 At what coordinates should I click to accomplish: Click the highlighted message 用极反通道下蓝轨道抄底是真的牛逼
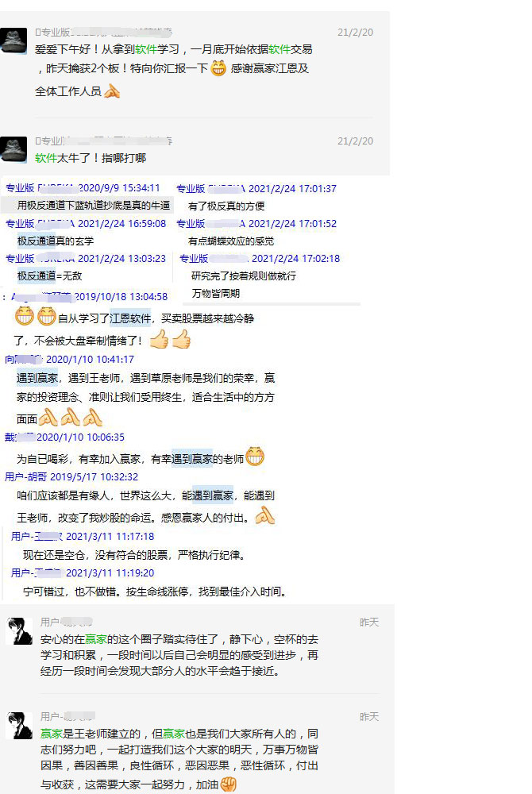point(93,205)
